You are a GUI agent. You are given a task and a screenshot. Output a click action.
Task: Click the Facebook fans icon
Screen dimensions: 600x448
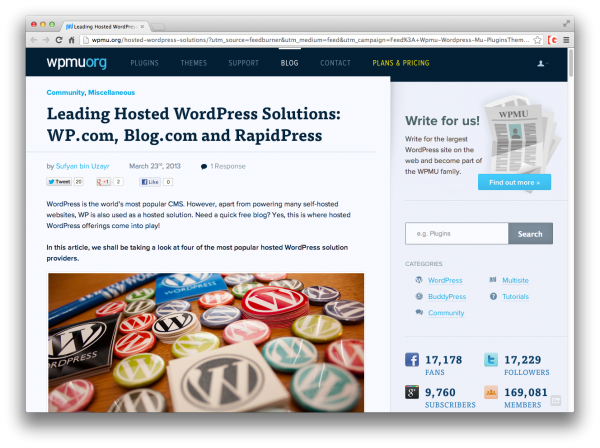(412, 360)
